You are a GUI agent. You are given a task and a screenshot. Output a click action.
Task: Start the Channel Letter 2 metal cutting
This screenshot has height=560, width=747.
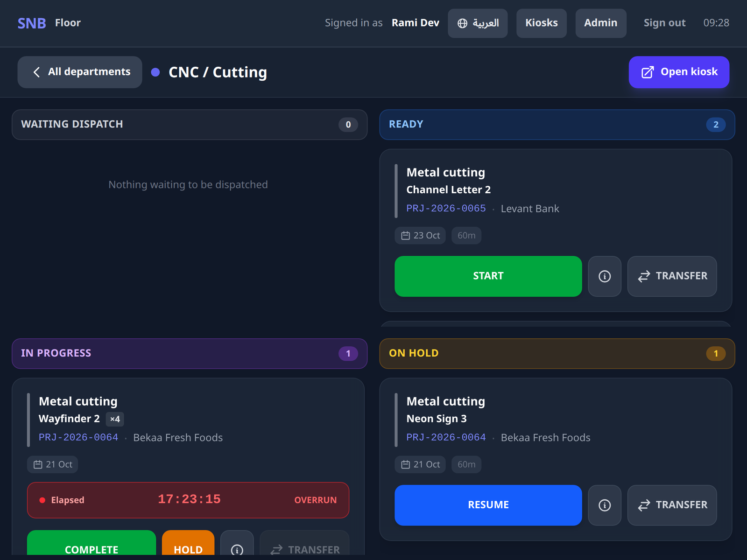pyautogui.click(x=488, y=276)
